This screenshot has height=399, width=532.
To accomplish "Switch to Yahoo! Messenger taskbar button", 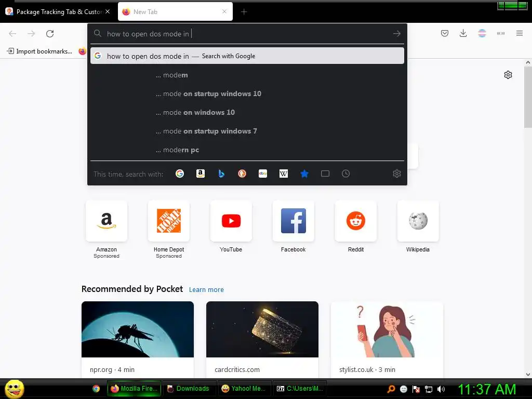I will click(x=244, y=389).
